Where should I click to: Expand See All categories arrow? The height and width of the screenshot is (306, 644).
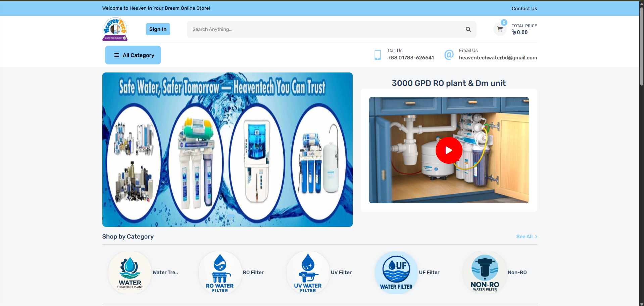536,237
